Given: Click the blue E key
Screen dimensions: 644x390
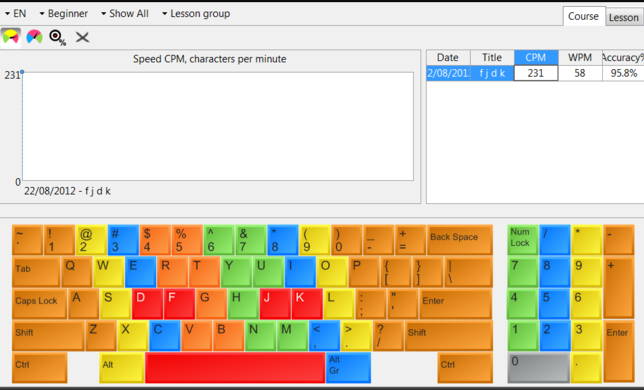Looking at the screenshot, I should [140, 272].
